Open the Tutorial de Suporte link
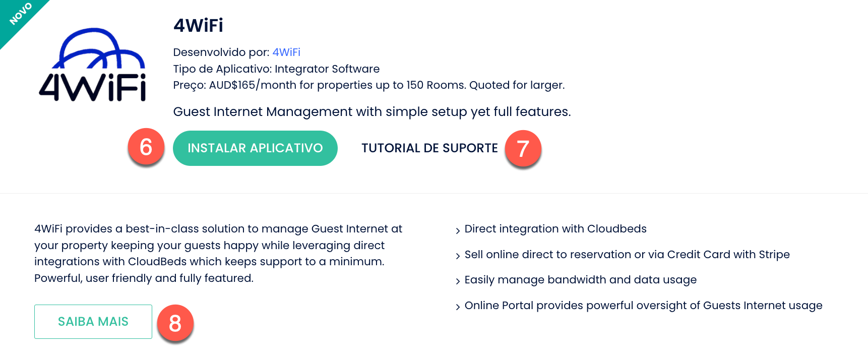The width and height of the screenshot is (868, 355). click(429, 148)
